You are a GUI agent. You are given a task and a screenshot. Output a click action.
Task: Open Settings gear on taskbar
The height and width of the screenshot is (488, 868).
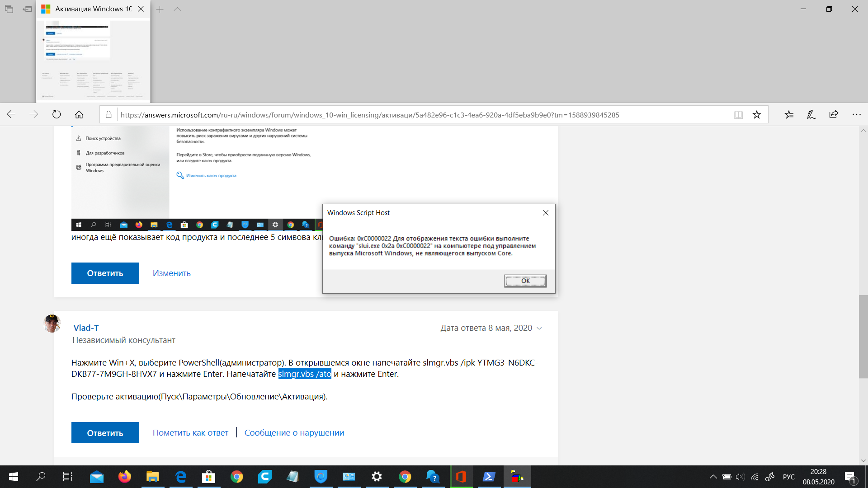(x=377, y=477)
